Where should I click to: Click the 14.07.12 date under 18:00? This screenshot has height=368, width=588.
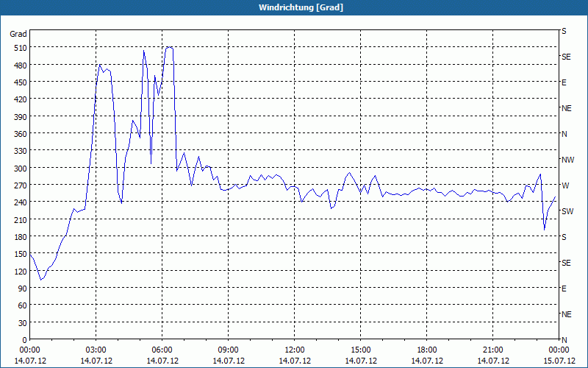point(427,361)
